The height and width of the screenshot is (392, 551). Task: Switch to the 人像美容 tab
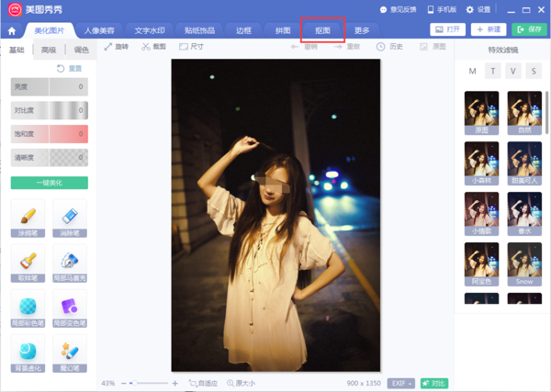click(x=99, y=30)
